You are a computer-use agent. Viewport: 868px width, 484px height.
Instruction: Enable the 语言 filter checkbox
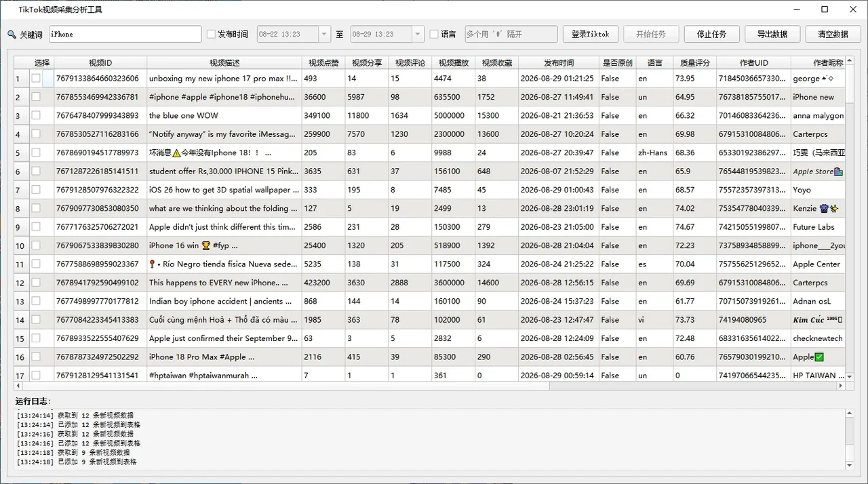click(x=434, y=35)
